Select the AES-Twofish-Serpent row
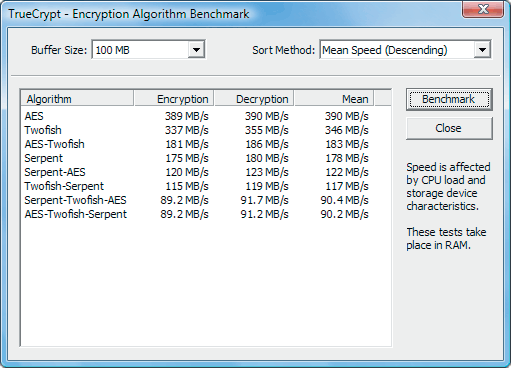This screenshot has width=511, height=368. pyautogui.click(x=197, y=214)
